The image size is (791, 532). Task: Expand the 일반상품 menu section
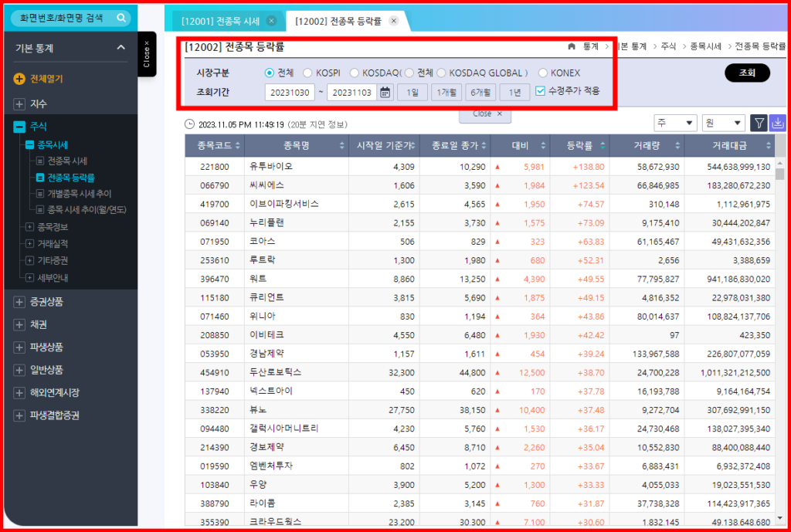click(19, 370)
